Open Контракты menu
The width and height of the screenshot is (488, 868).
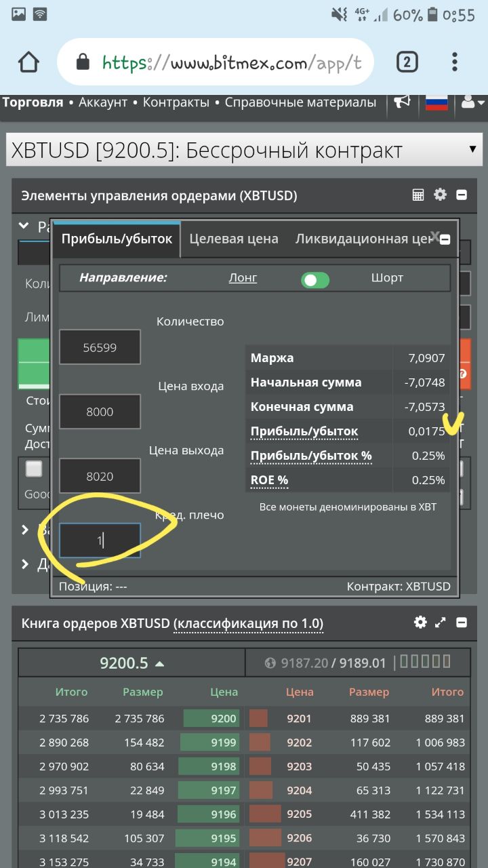pos(176,102)
